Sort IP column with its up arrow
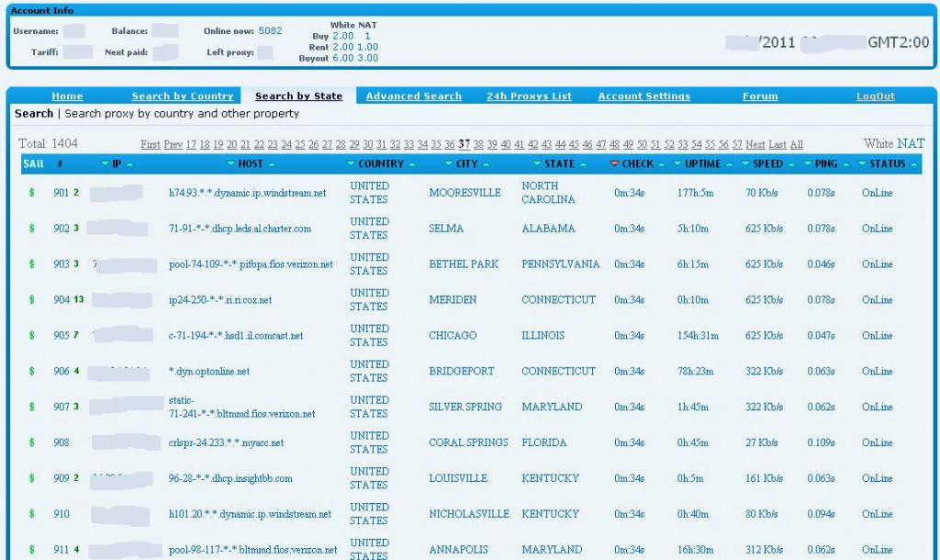 (129, 164)
